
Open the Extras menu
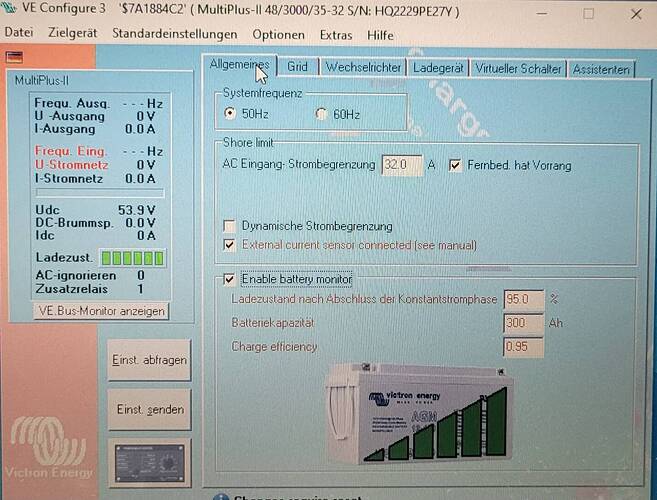[336, 35]
